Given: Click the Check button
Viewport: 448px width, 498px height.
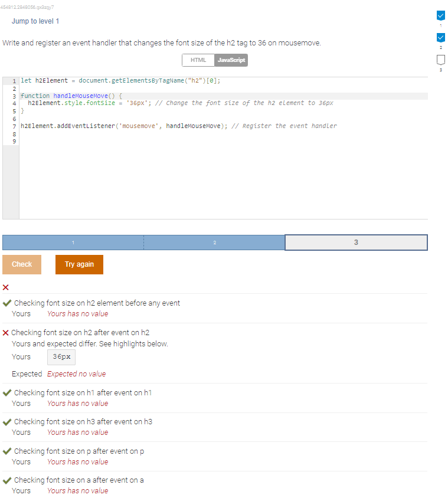Looking at the screenshot, I should (22, 264).
